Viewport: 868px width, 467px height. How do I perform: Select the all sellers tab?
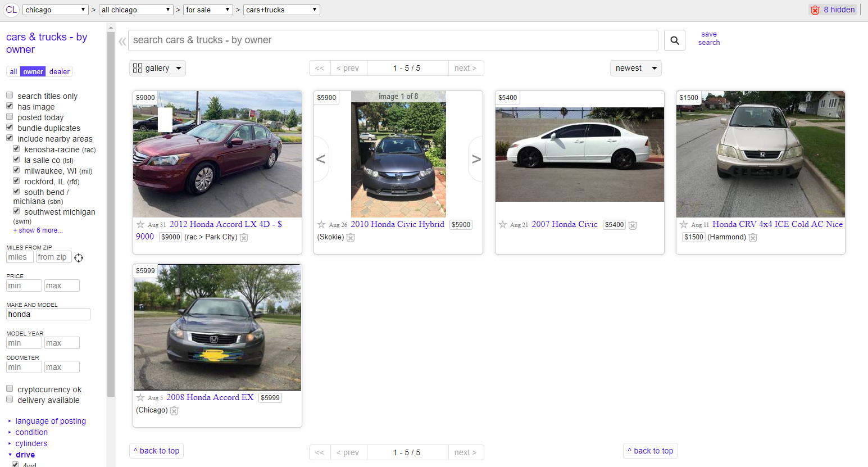pyautogui.click(x=13, y=72)
